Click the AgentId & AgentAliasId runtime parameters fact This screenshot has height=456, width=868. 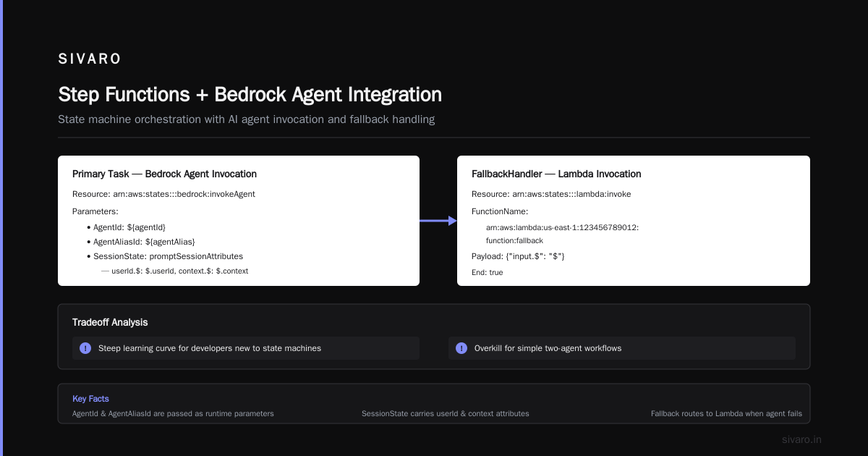click(173, 413)
